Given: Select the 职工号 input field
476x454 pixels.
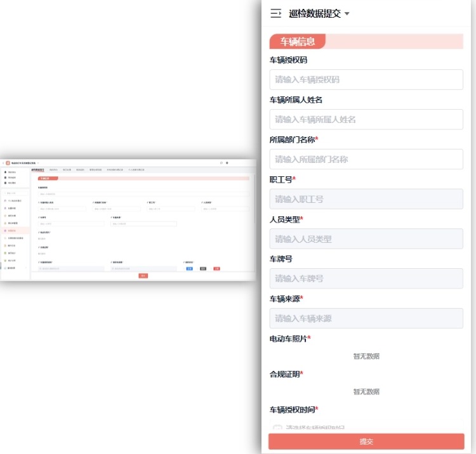Looking at the screenshot, I should tap(366, 199).
